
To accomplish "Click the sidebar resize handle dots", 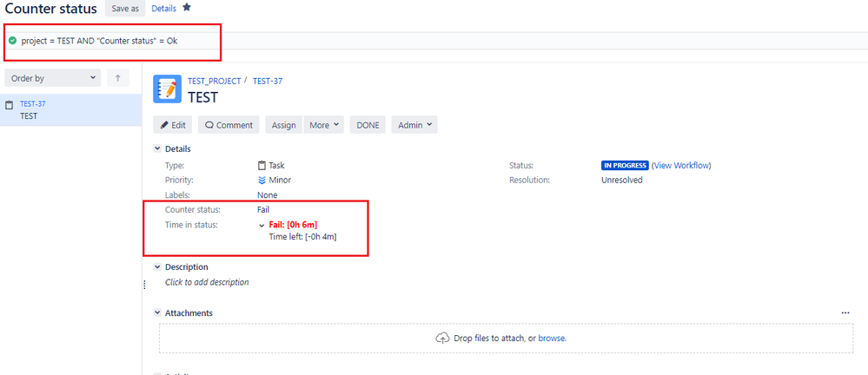I will pos(144,285).
